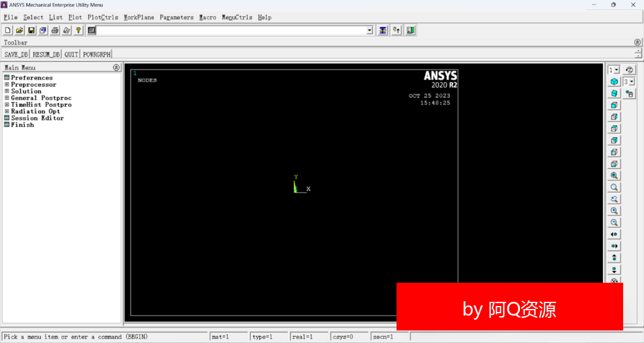Set the Isometric view
The height and width of the screenshot is (343, 644).
(x=614, y=82)
